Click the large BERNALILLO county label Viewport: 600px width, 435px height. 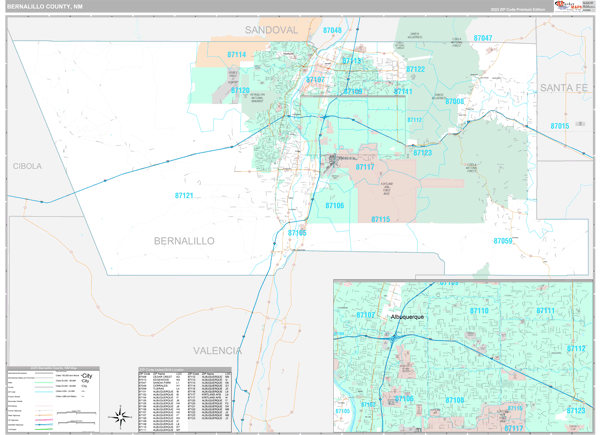point(184,241)
